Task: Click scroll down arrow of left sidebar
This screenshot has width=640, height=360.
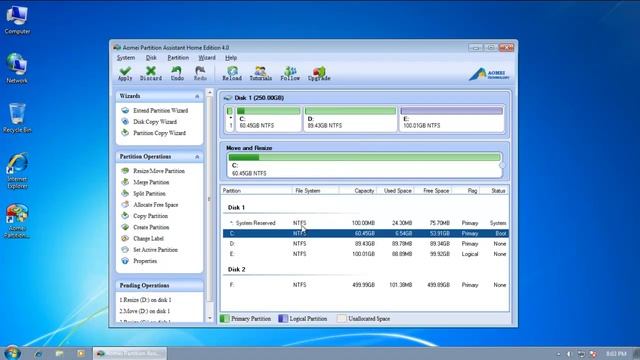Action: point(210,318)
